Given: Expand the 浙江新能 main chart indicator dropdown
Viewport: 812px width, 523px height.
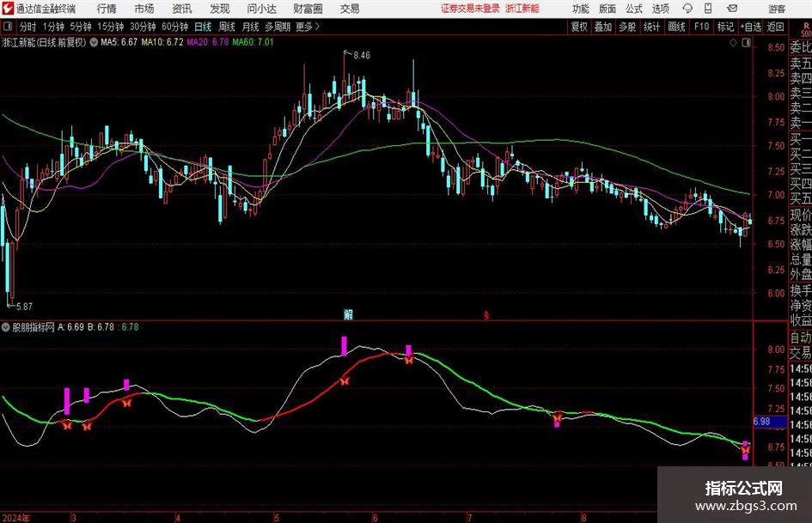Looking at the screenshot, I should pos(94,42).
